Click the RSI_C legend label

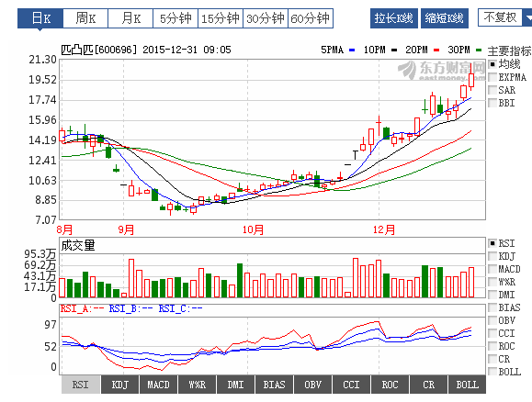pyautogui.click(x=180, y=308)
